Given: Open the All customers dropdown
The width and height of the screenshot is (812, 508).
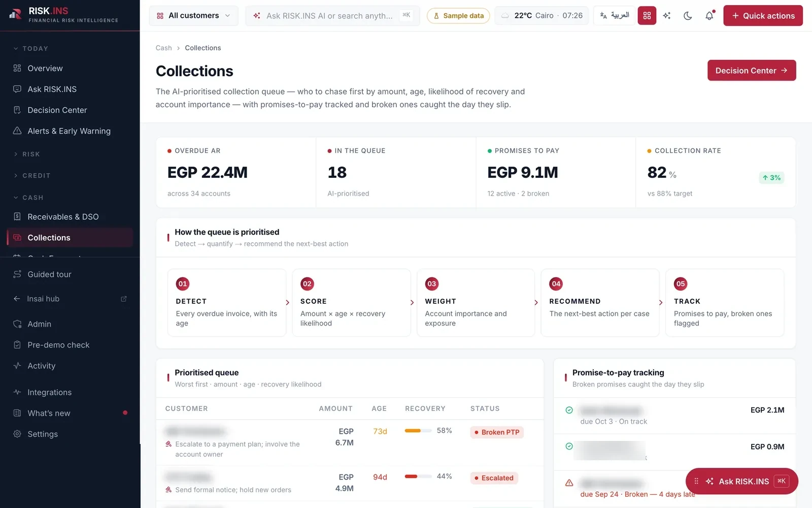Looking at the screenshot, I should 193,16.
